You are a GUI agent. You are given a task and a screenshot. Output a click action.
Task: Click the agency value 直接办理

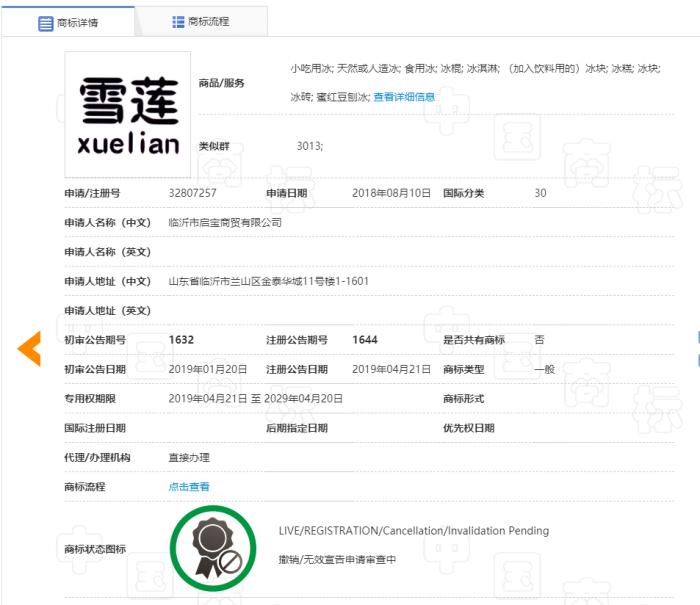click(x=189, y=458)
